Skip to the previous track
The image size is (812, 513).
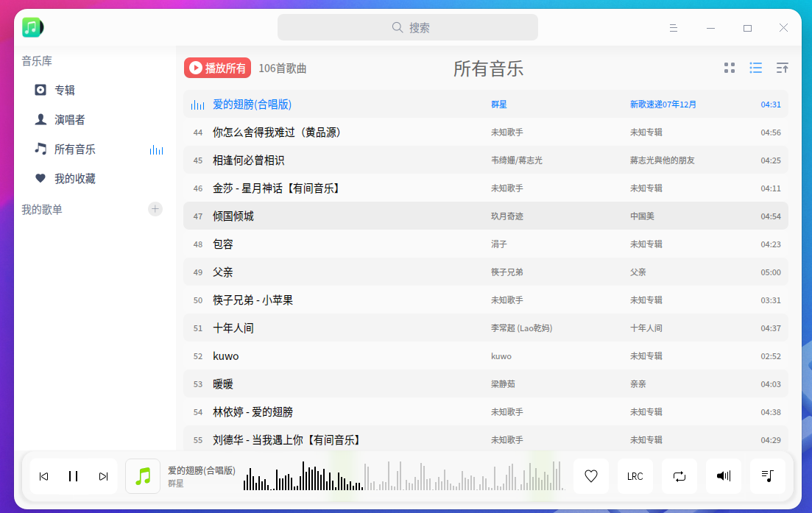pos(43,476)
